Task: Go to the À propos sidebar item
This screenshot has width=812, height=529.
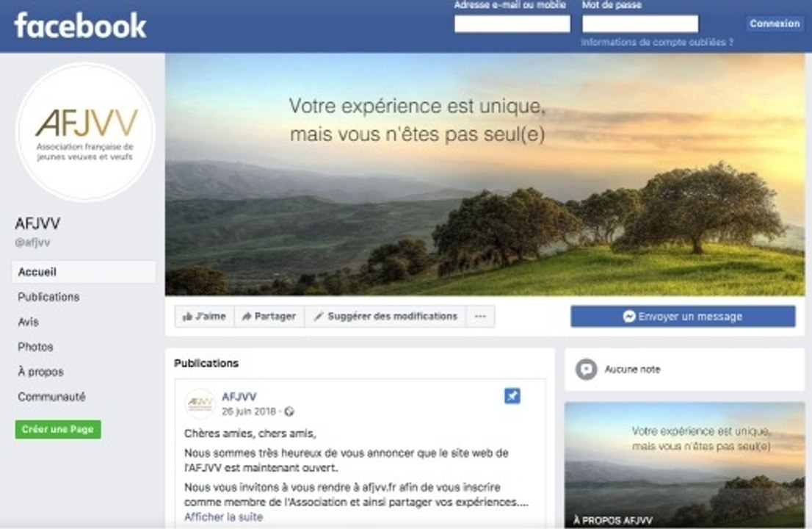Action: click(x=40, y=372)
